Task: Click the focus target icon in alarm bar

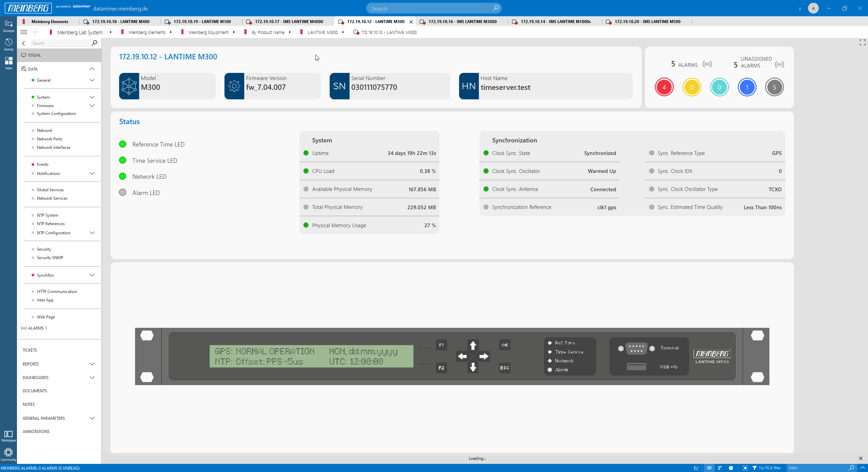Action: tap(745, 468)
